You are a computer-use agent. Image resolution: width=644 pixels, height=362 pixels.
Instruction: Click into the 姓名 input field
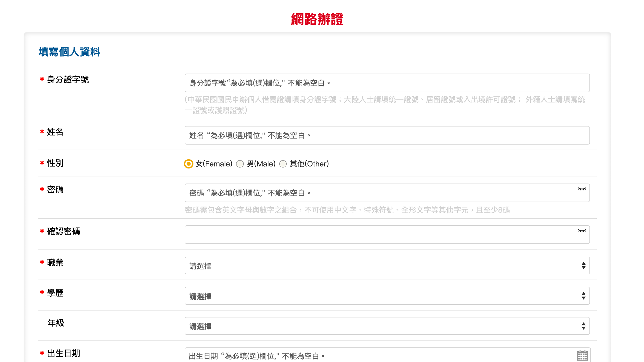coord(387,135)
